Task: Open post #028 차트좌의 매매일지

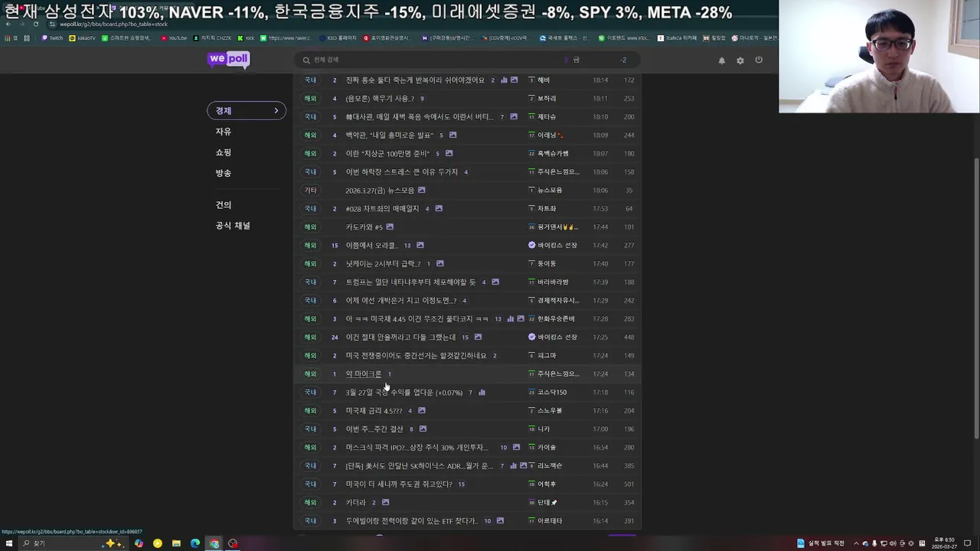Action: [x=382, y=208]
